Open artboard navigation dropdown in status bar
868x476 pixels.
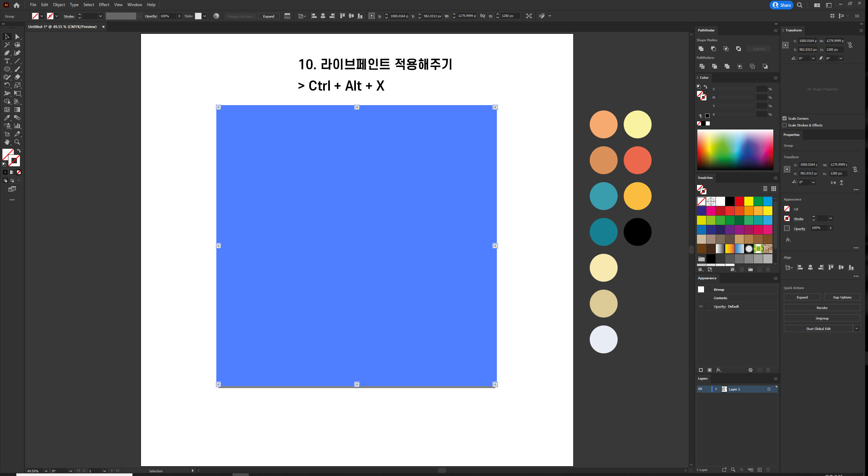point(104,471)
